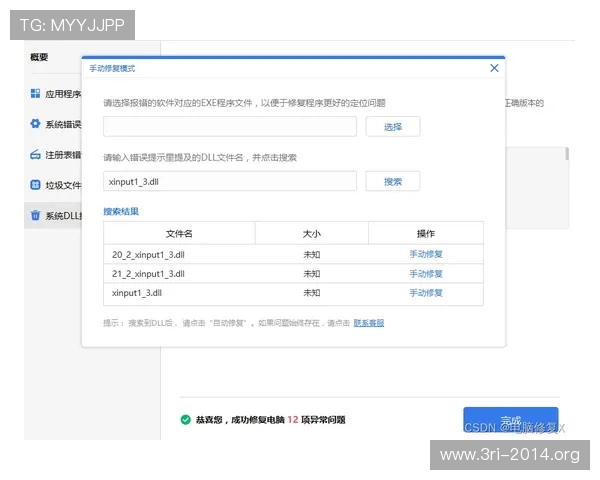The width and height of the screenshot is (600, 480).
Task: Select the 21_2_xinput1_3.dll file name
Action: (x=148, y=274)
